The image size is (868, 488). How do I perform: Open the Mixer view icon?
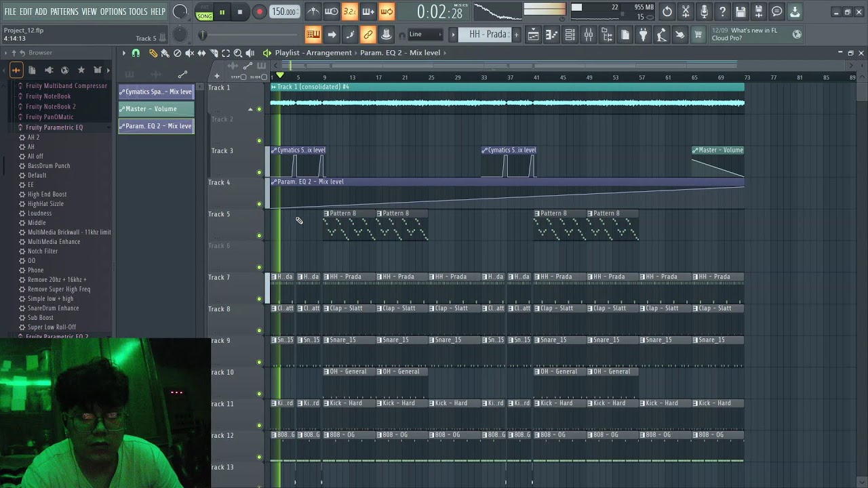(x=589, y=35)
